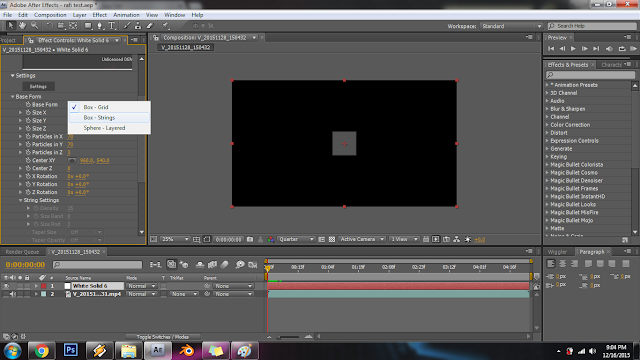The height and width of the screenshot is (360, 640).
Task: Click the label color swatch of layer 1
Action: 44,286
